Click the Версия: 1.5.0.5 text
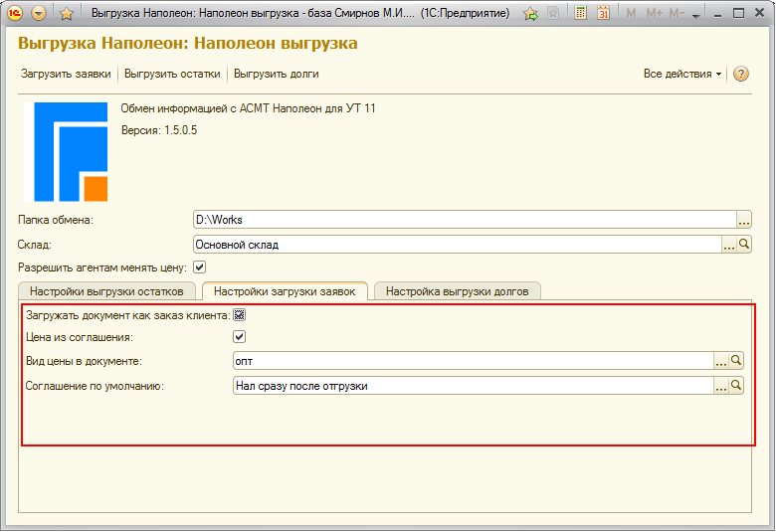The height and width of the screenshot is (532, 776). (159, 130)
